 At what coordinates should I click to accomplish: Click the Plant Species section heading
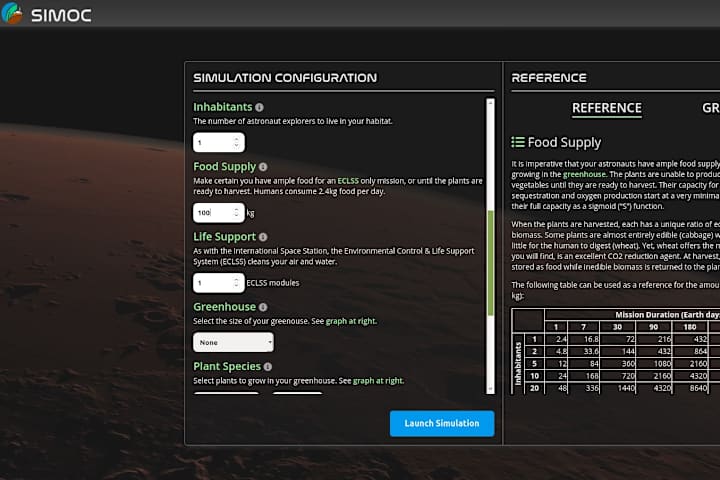(227, 367)
